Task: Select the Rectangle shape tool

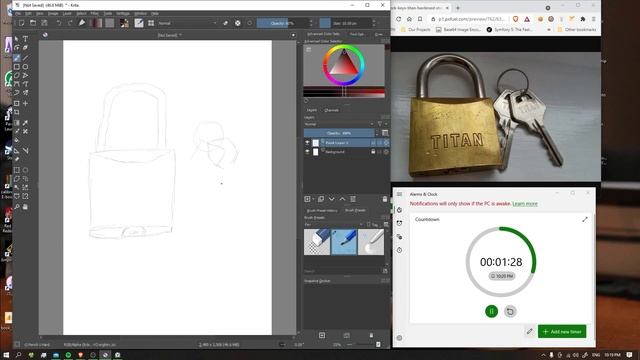Action: coord(17,67)
